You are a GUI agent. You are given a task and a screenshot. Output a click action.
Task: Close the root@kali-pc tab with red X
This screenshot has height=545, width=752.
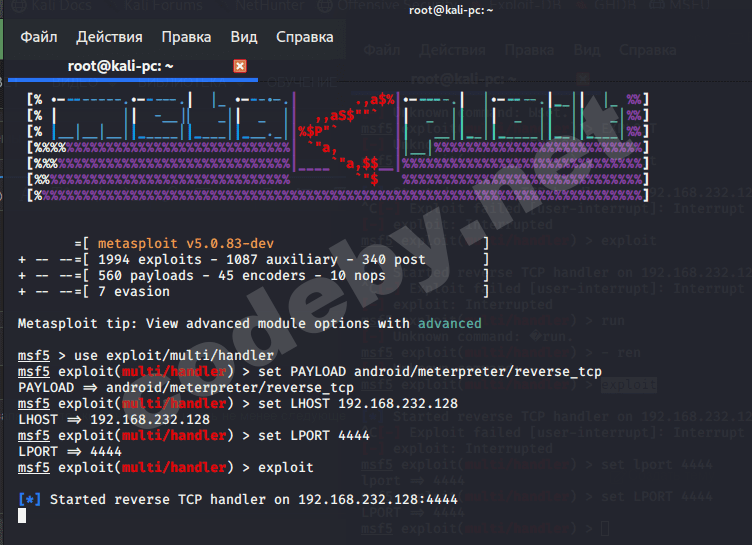tap(240, 66)
